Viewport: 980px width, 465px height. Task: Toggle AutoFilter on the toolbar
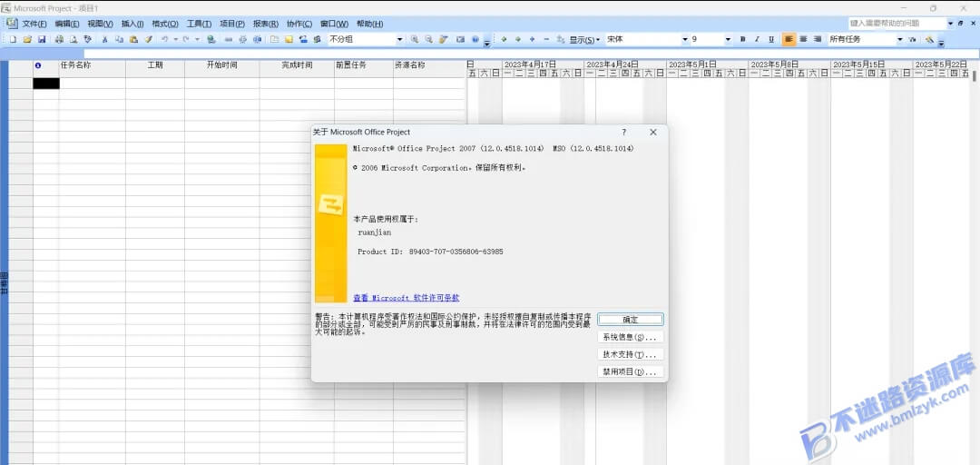point(913,39)
